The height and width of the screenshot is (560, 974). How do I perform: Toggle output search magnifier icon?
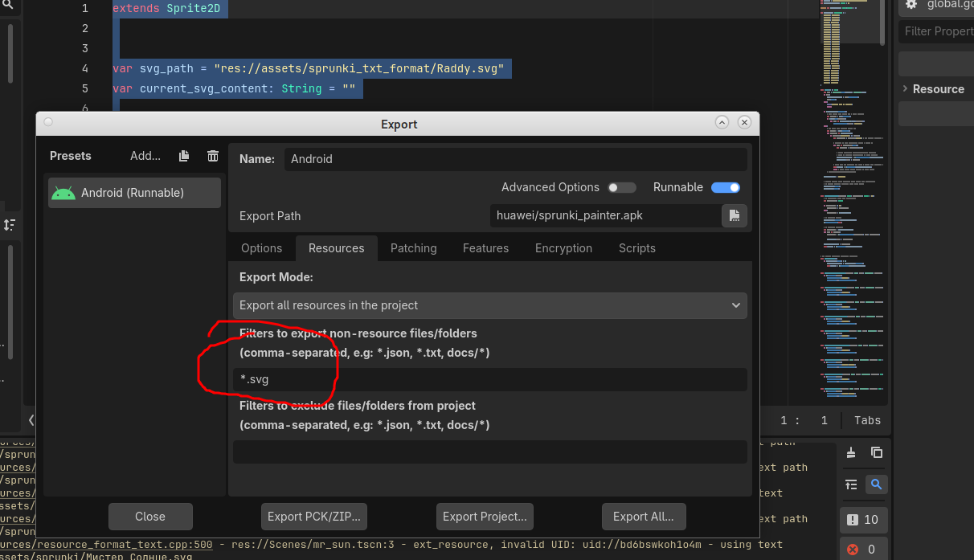click(x=876, y=484)
